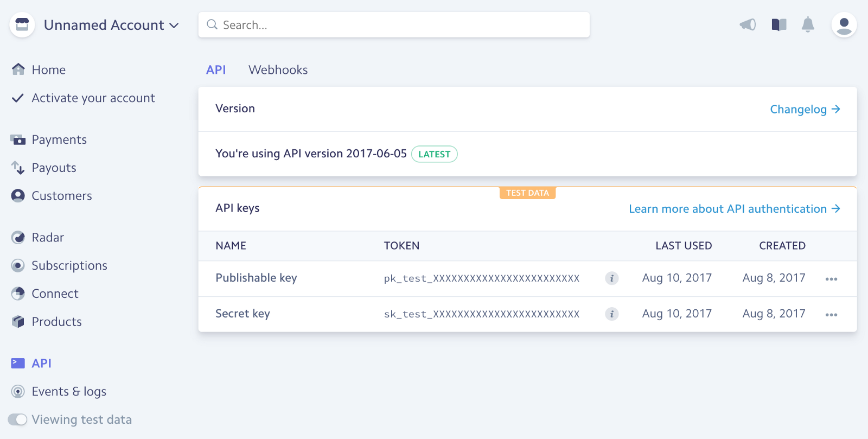
Task: Click the Search input field
Action: (394, 25)
